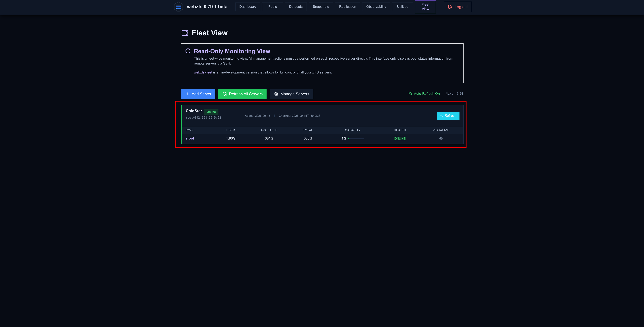Refresh the ColdStar server
The height and width of the screenshot is (327, 644).
[448, 116]
